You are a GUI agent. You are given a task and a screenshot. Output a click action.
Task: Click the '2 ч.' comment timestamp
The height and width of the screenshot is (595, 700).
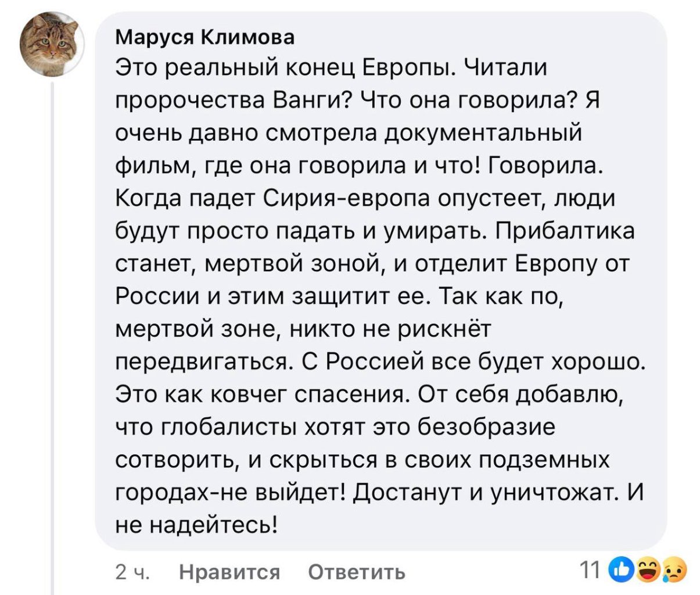click(x=132, y=572)
